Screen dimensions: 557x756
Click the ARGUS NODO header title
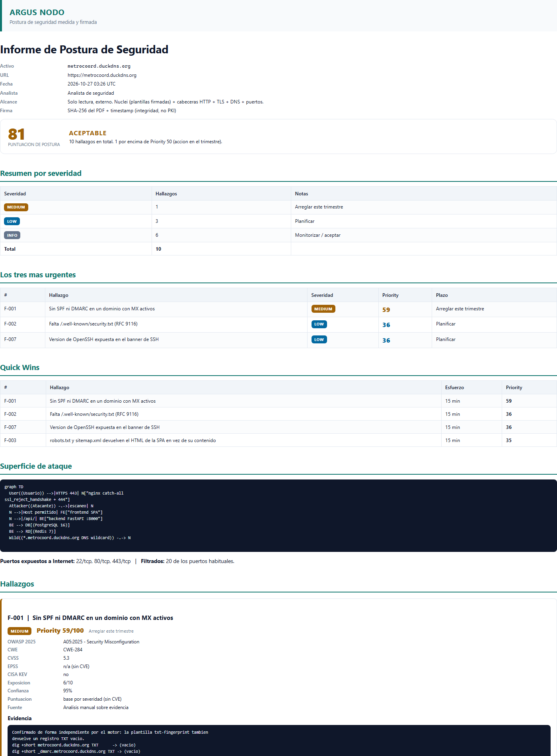tap(37, 12)
